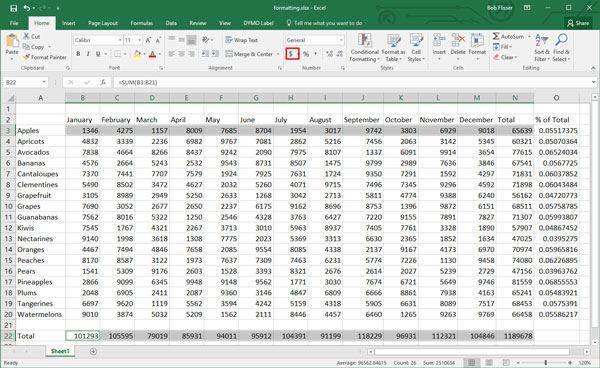Open Conditional Formatting icon

click(x=364, y=47)
